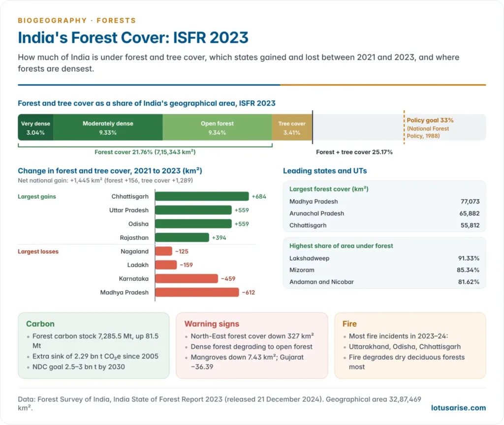Open the lotusarise.com link

(458, 408)
